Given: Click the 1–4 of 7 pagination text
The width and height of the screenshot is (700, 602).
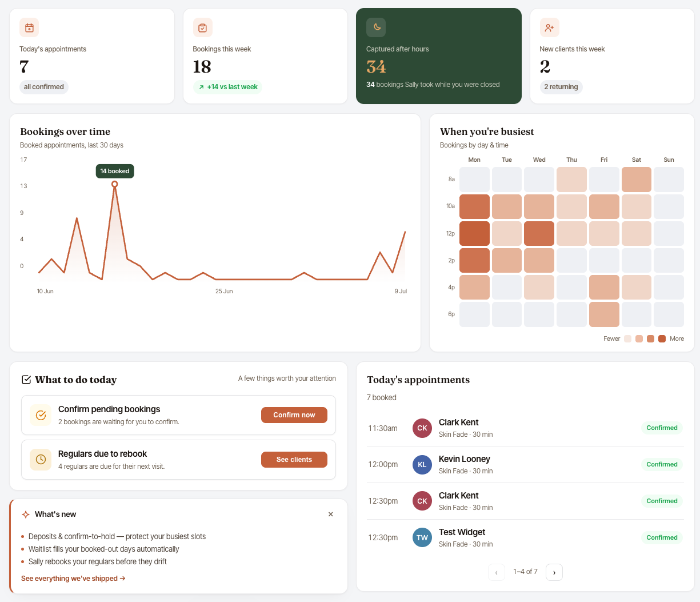Looking at the screenshot, I should (x=525, y=572).
